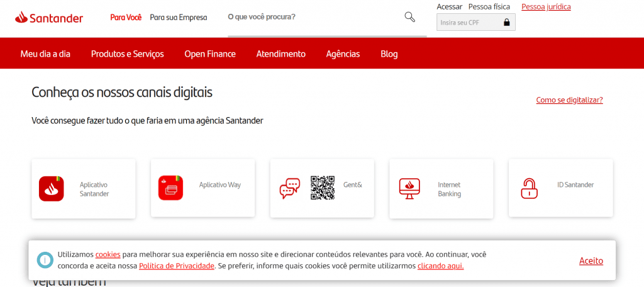Switch to Para Você tab
This screenshot has width=644, height=287.
(x=126, y=18)
